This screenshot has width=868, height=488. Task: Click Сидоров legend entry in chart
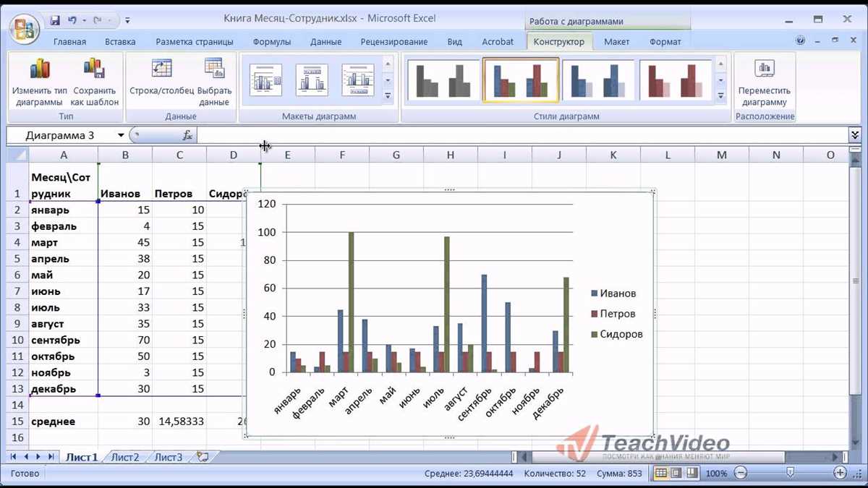click(x=617, y=334)
